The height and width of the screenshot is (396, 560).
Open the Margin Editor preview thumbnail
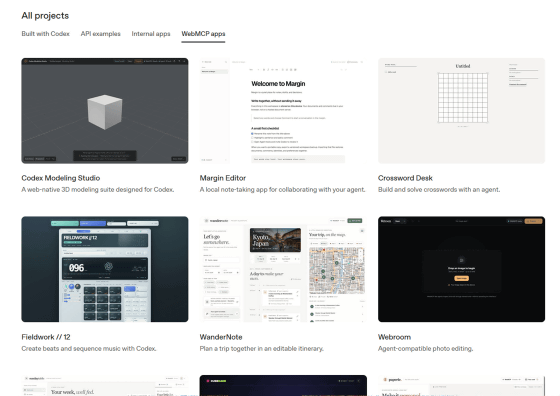(283, 111)
